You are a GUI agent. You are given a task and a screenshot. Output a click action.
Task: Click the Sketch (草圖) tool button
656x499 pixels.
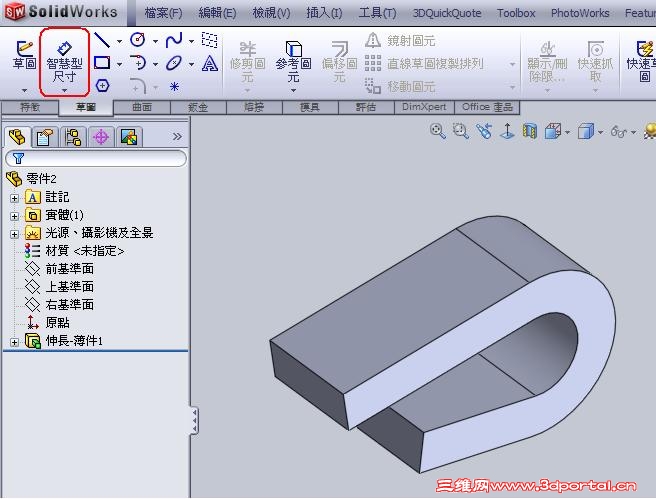pos(24,55)
